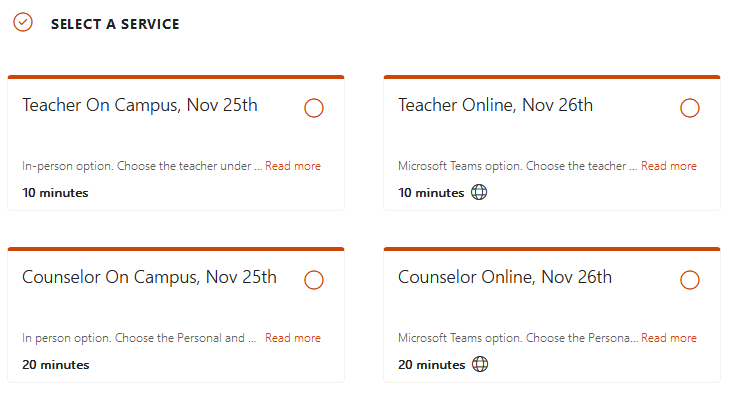Expand Read more on Counselor On Campus card
This screenshot has width=738, height=400.
tap(293, 338)
